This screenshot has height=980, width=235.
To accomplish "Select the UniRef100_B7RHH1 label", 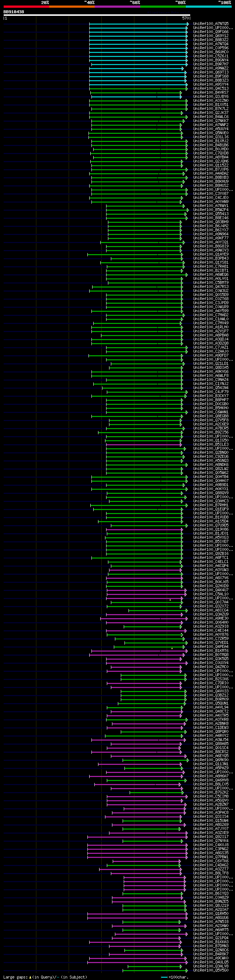I will (x=211, y=505).
